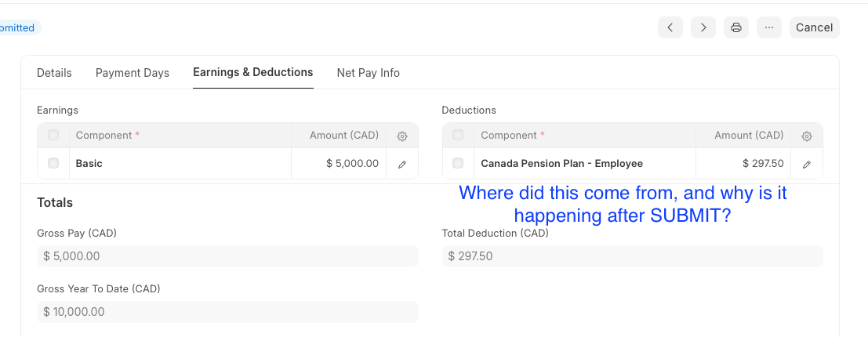This screenshot has height=337, width=868.
Task: Cancel the submitted salary slip
Action: click(815, 27)
